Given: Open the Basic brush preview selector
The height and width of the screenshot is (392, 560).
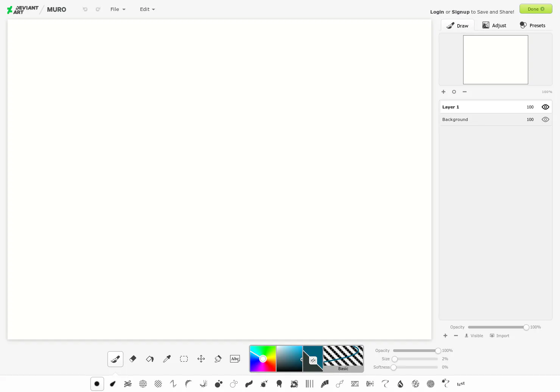Looking at the screenshot, I should (x=343, y=359).
